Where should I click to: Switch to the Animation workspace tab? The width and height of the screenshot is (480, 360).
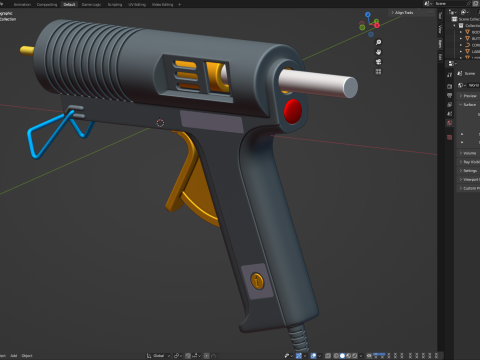coord(22,5)
